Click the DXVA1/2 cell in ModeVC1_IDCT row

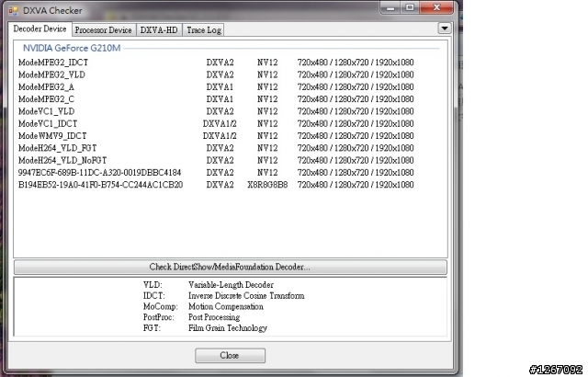tap(220, 123)
